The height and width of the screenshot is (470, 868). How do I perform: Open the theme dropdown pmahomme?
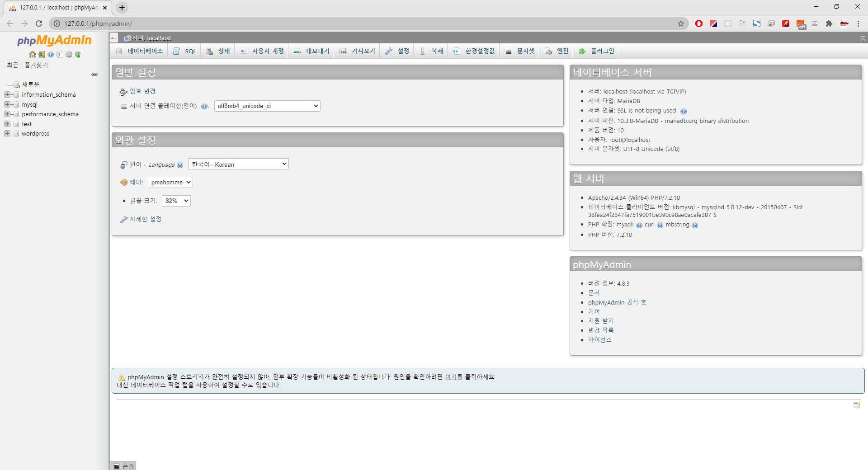point(170,182)
